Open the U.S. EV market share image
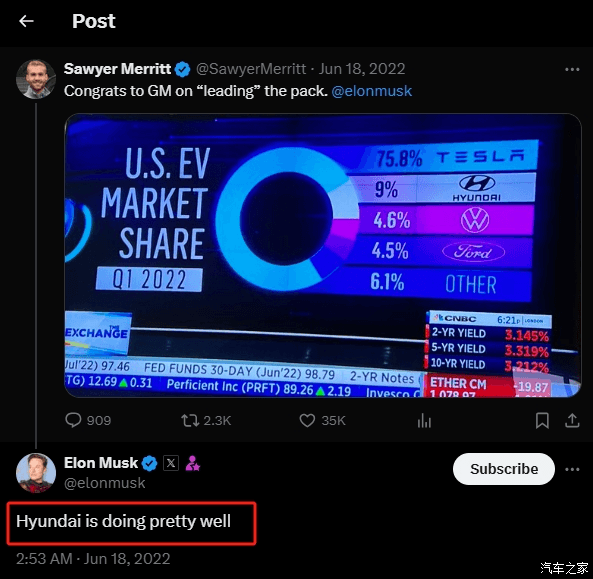The width and height of the screenshot is (593, 579). (x=323, y=255)
